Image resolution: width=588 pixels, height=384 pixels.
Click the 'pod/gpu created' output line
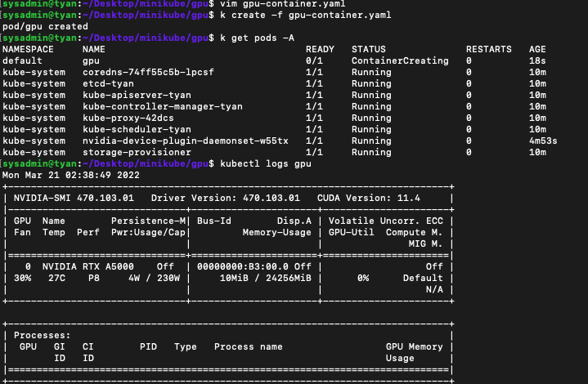click(x=45, y=27)
